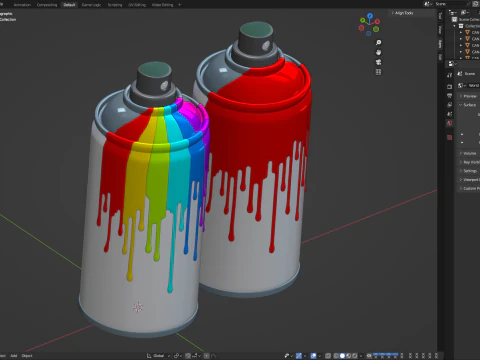Image resolution: width=480 pixels, height=360 pixels.
Task: Switch to the Animation workspace tab
Action: click(x=22, y=5)
